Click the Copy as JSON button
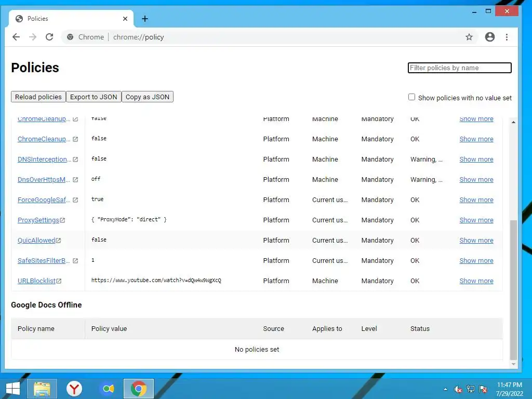 point(147,97)
